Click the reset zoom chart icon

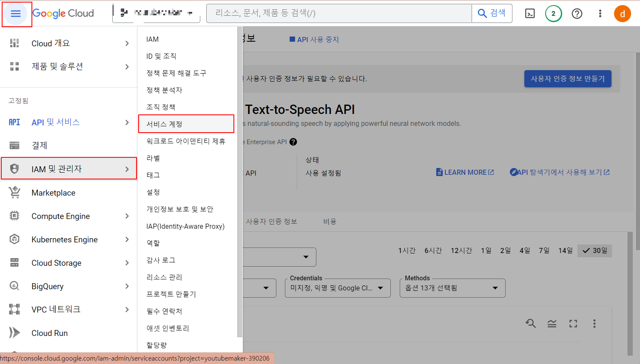(530, 324)
